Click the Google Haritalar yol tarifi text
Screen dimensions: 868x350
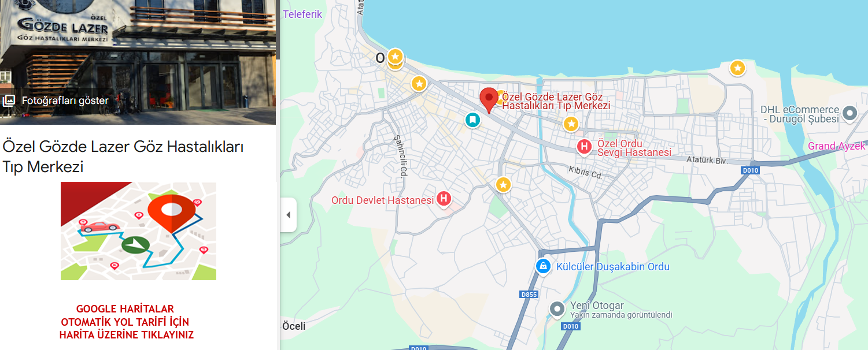coord(126,322)
